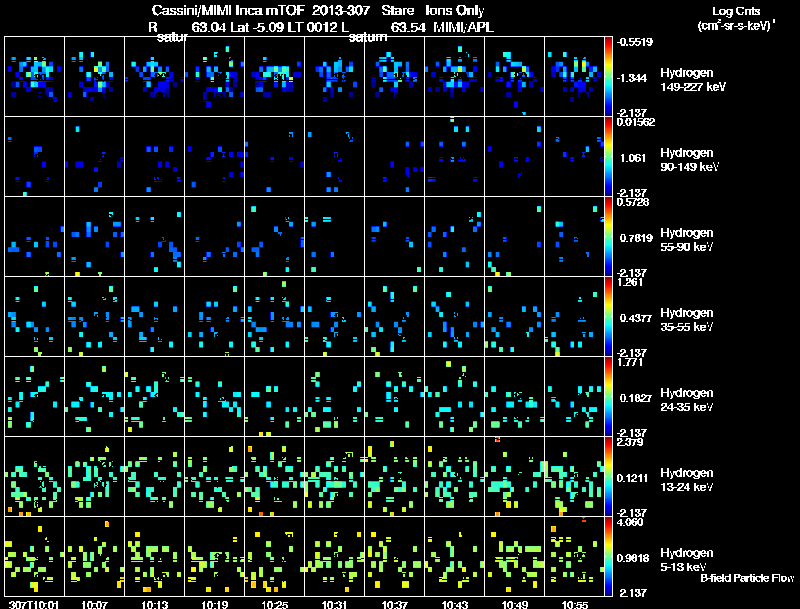Click the Cassini/MIMI Inca mTOF title
Screen dimensions: 800x609
pyautogui.click(x=228, y=10)
